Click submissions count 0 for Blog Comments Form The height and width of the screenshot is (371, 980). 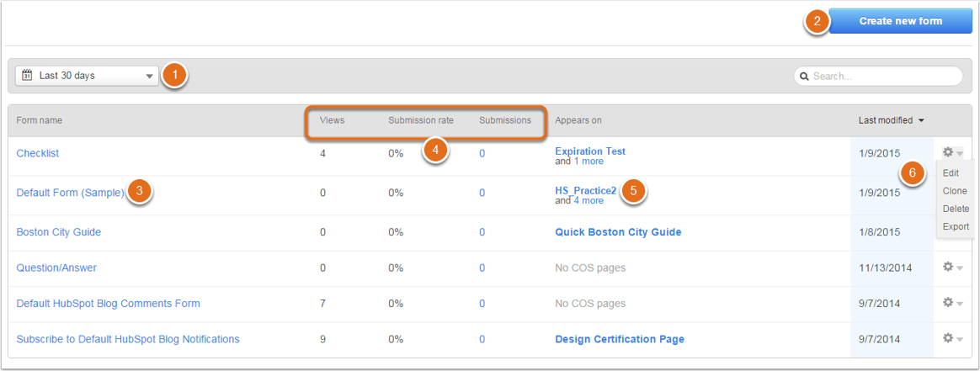click(482, 304)
